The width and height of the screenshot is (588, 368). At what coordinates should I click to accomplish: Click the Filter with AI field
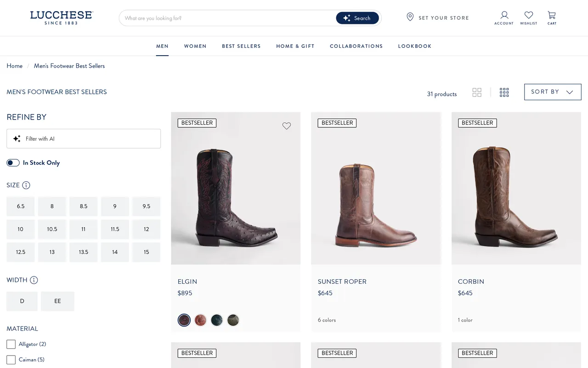84,138
